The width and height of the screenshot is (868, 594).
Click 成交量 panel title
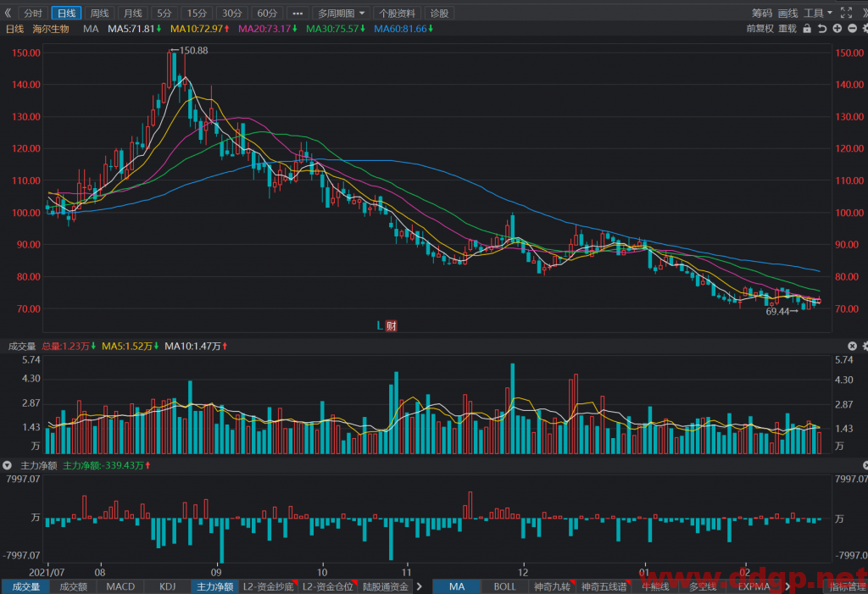click(22, 347)
